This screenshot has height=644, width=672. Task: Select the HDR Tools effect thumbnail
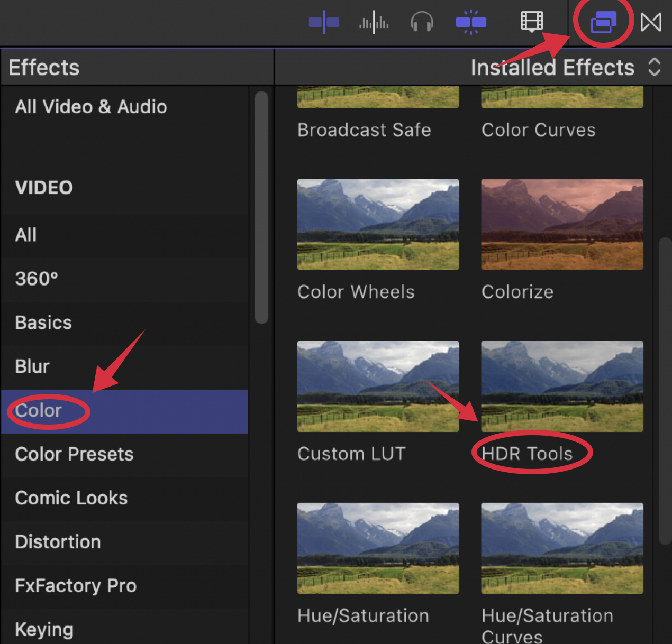(562, 386)
